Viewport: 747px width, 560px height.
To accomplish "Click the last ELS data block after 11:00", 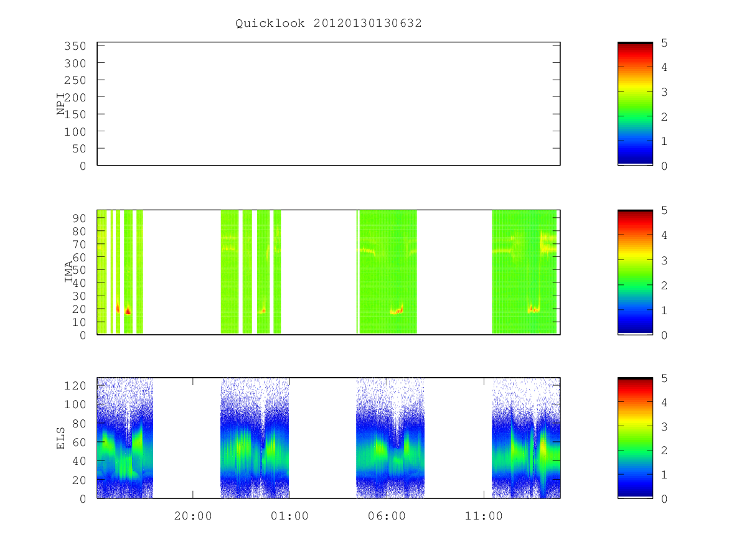I will point(526,438).
